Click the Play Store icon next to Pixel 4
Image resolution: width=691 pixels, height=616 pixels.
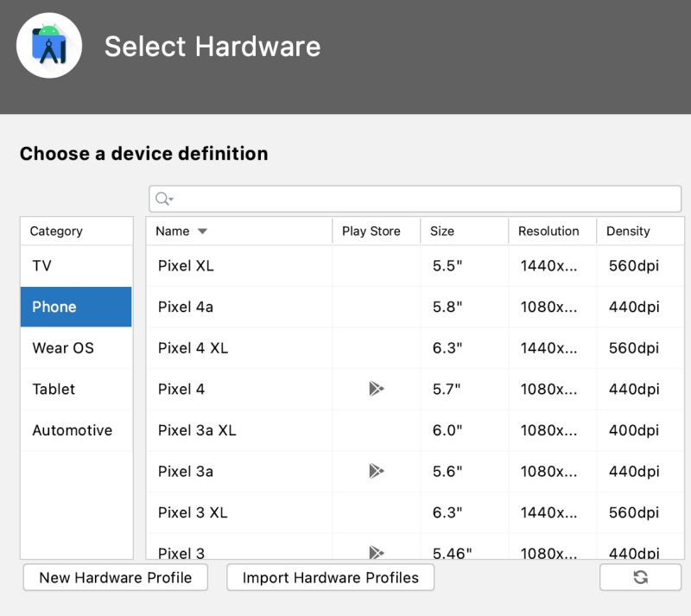tap(375, 389)
